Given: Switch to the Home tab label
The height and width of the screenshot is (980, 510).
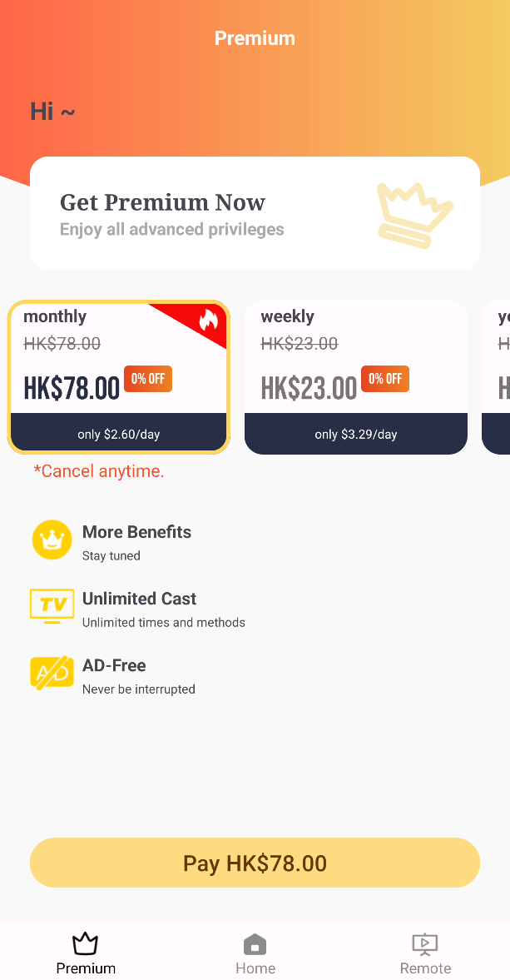Looking at the screenshot, I should [x=255, y=968].
